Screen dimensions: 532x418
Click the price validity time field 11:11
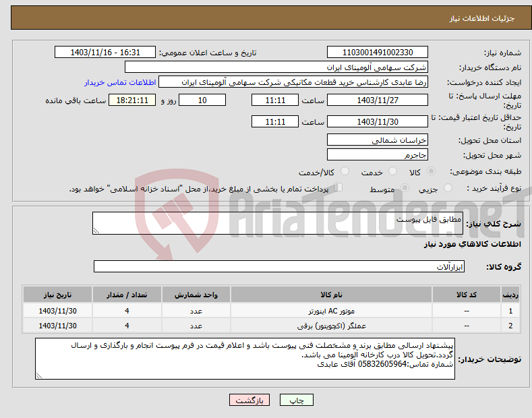click(x=275, y=121)
